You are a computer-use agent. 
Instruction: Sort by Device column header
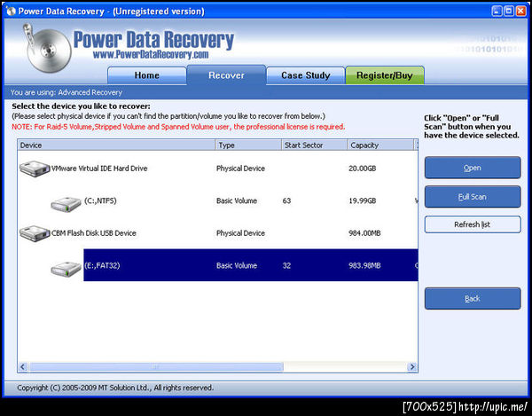[x=116, y=145]
